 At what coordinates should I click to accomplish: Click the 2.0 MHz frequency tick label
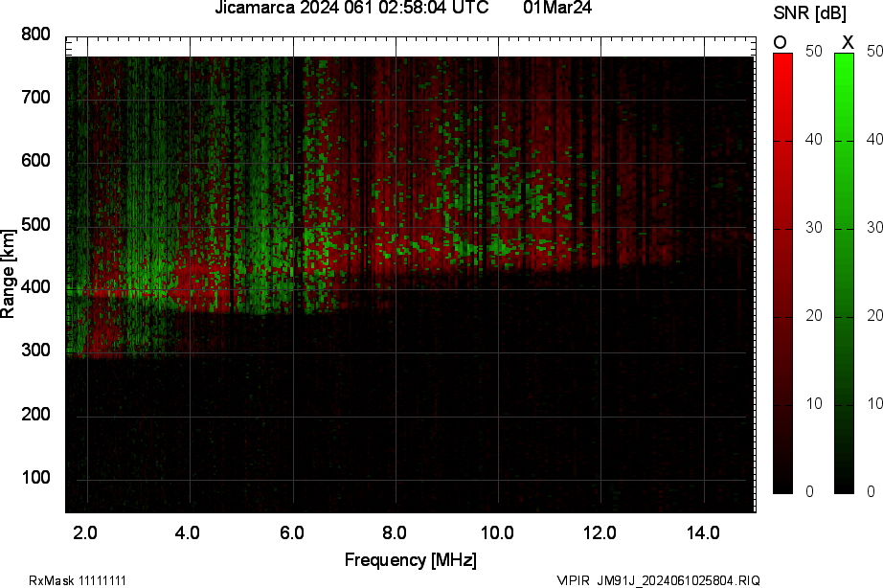[x=86, y=532]
